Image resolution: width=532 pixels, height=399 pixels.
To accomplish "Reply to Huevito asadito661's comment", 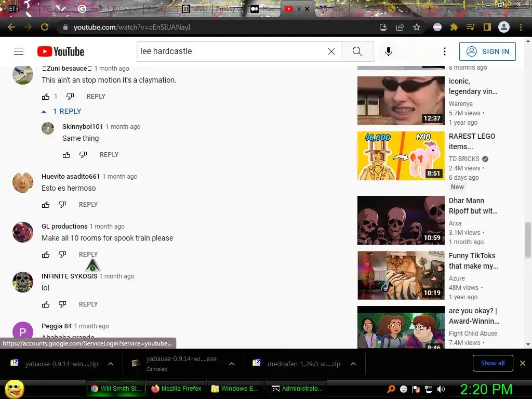I will pyautogui.click(x=88, y=205).
